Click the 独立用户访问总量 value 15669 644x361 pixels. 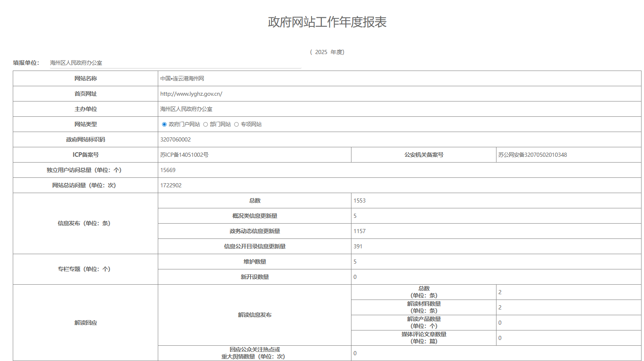[166, 170]
